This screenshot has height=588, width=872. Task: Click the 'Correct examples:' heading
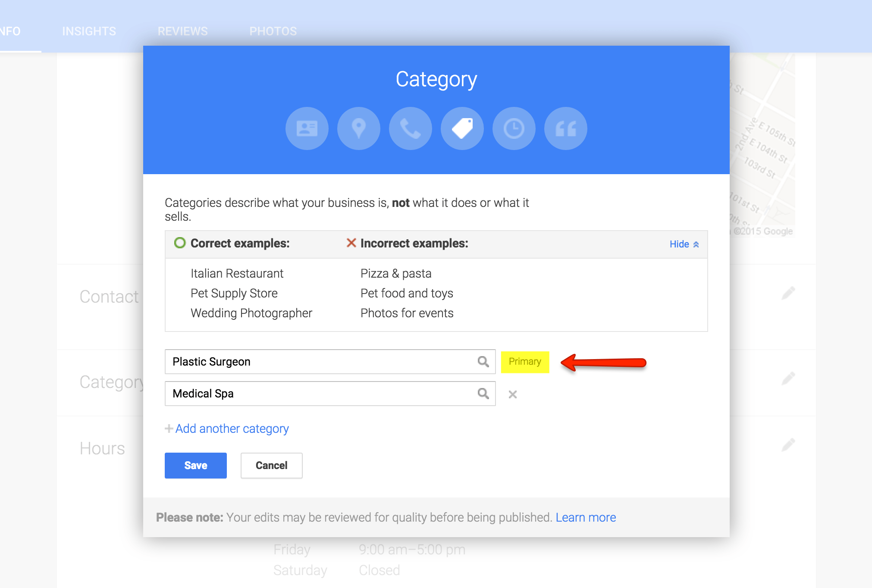[240, 243]
